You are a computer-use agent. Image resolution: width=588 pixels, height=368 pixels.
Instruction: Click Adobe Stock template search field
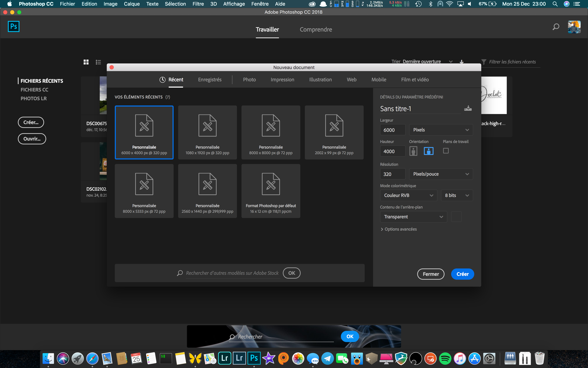point(232,273)
